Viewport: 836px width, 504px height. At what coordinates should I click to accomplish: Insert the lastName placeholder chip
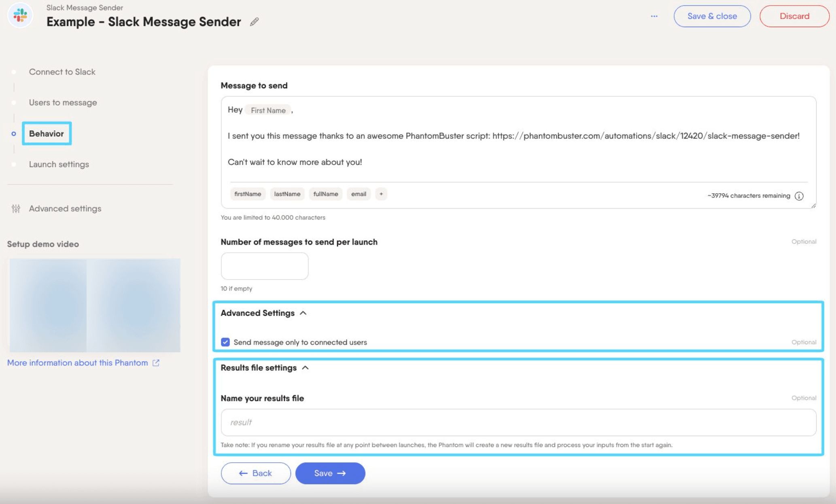click(287, 194)
